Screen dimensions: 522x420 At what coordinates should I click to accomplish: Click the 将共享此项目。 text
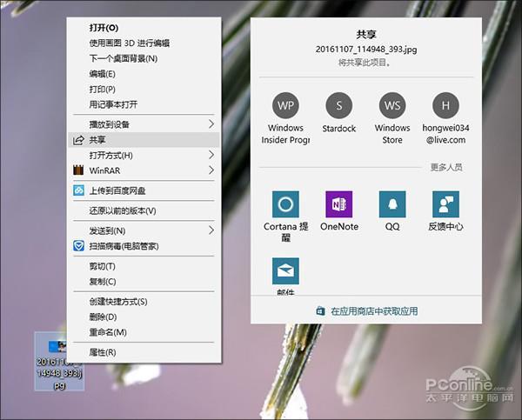point(365,63)
